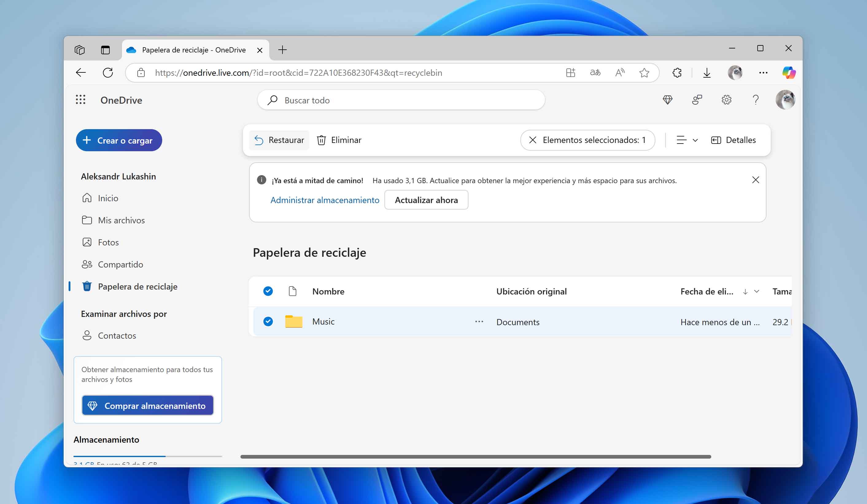Open browser downloads icon
Image resolution: width=867 pixels, height=504 pixels.
pyautogui.click(x=707, y=72)
